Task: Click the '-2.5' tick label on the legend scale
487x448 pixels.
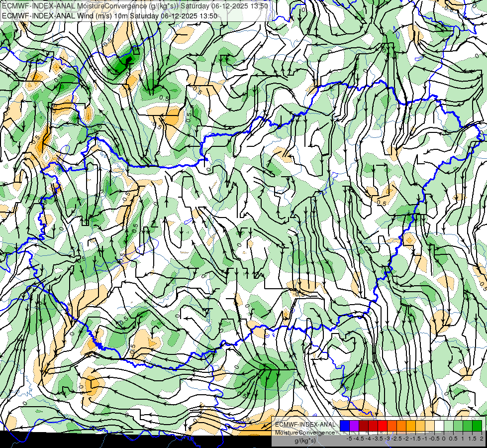Action: [396, 439]
